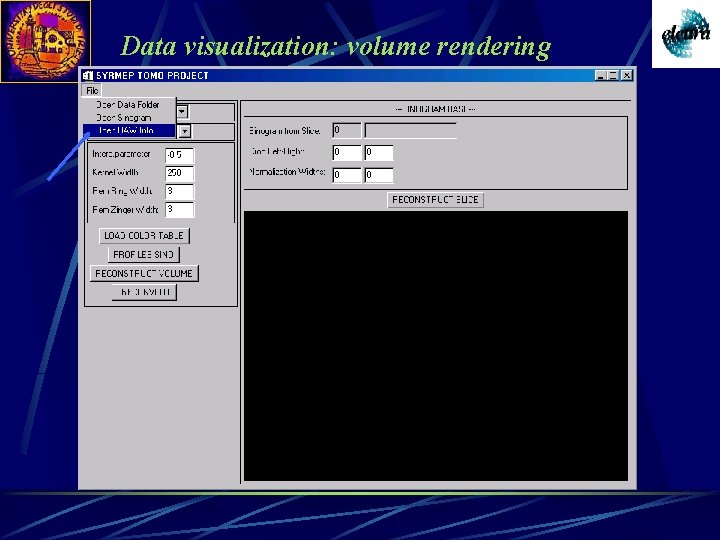This screenshot has width=720, height=540.
Task: Click the button below RECONSTRUCT VOLUME
Action: coord(144,292)
